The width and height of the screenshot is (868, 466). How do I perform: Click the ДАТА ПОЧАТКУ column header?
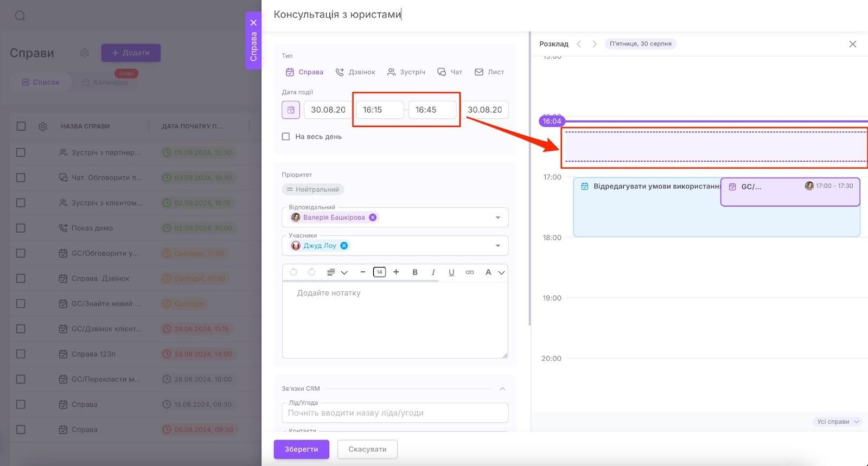click(x=192, y=126)
